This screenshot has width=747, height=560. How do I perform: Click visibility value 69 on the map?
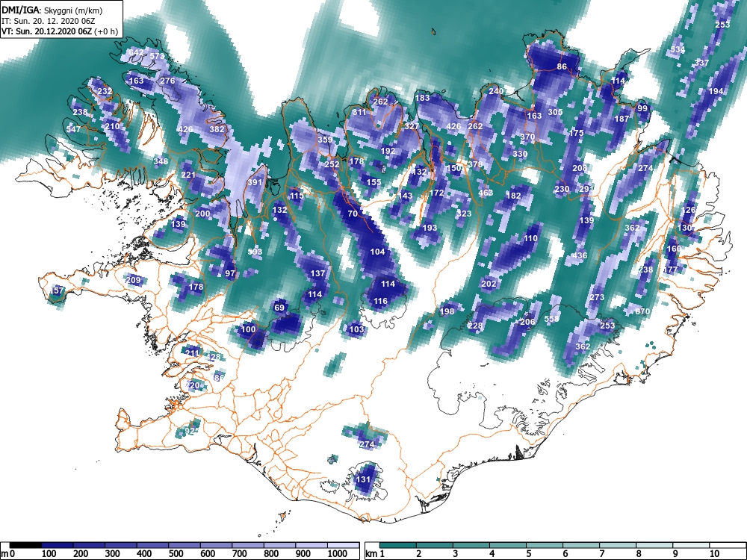tap(279, 308)
